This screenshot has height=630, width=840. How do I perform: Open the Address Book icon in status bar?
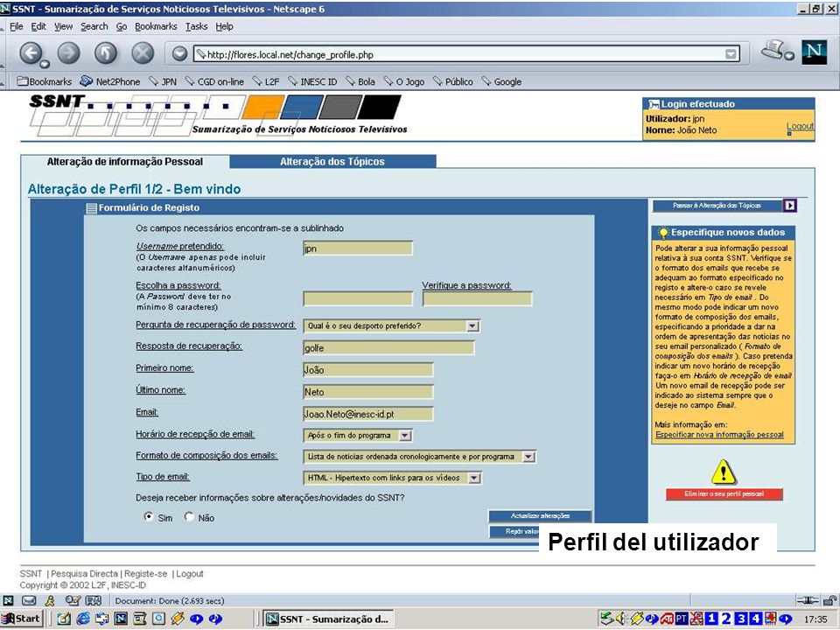click(x=94, y=600)
